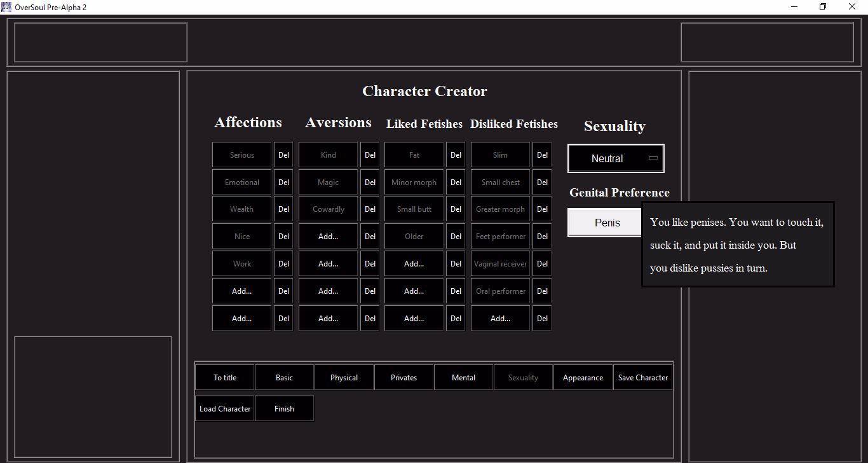Delete the Feet performer entry
This screenshot has width=868, height=463.
tap(543, 236)
